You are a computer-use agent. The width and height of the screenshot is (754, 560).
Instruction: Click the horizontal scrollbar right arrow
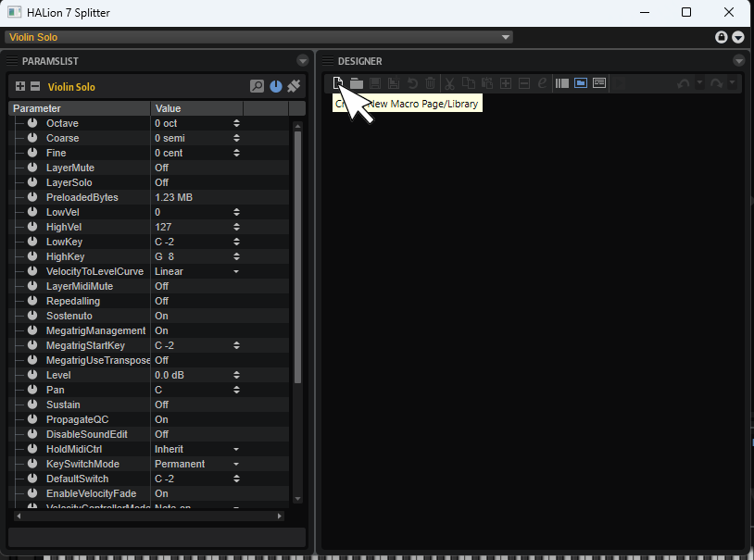[x=280, y=516]
